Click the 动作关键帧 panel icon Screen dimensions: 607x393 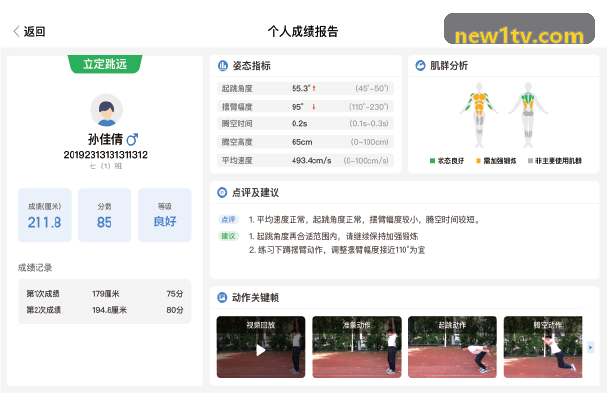(x=222, y=297)
